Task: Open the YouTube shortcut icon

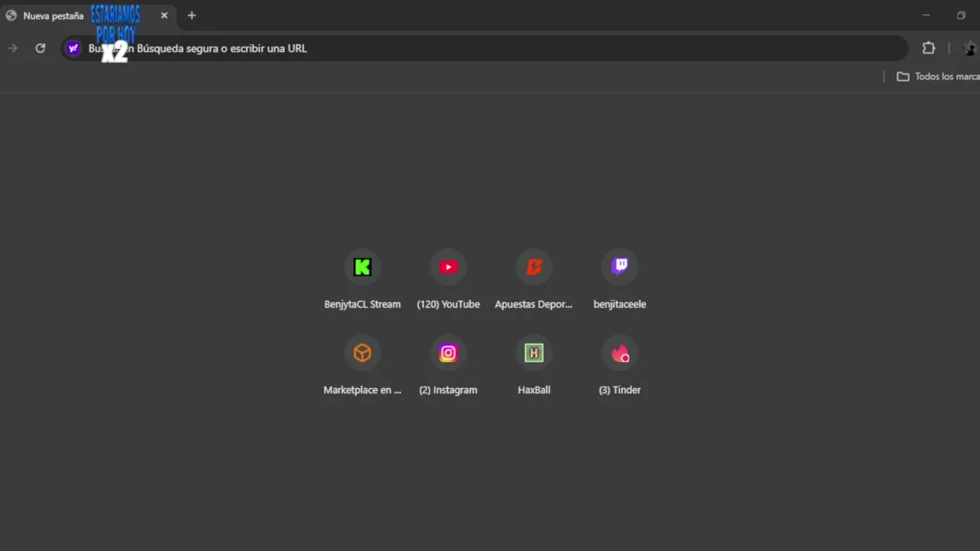Action: point(448,267)
